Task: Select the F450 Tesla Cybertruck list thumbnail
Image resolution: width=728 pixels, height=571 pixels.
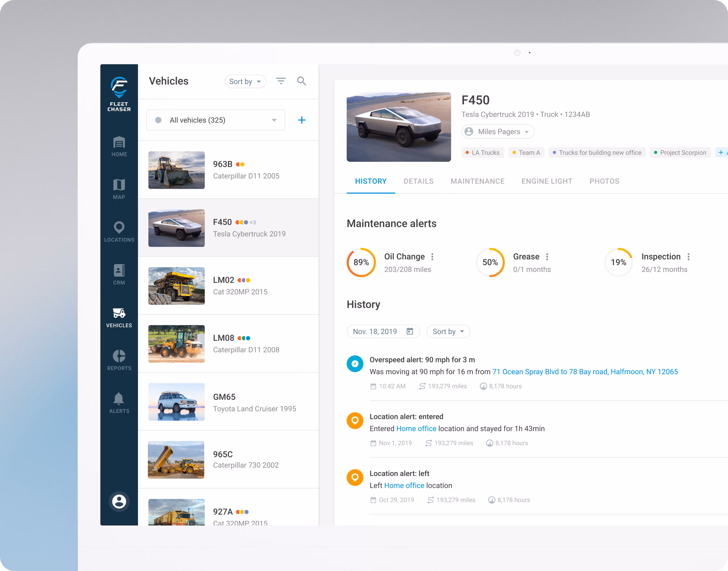Action: point(176,228)
